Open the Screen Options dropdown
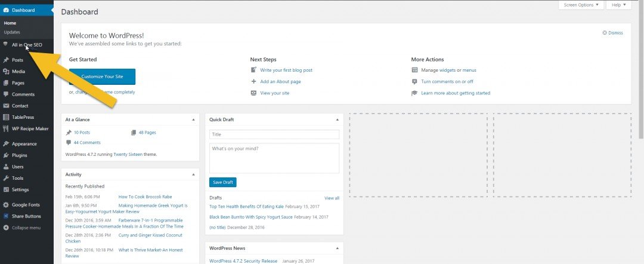The height and width of the screenshot is (264, 644). 581,5
